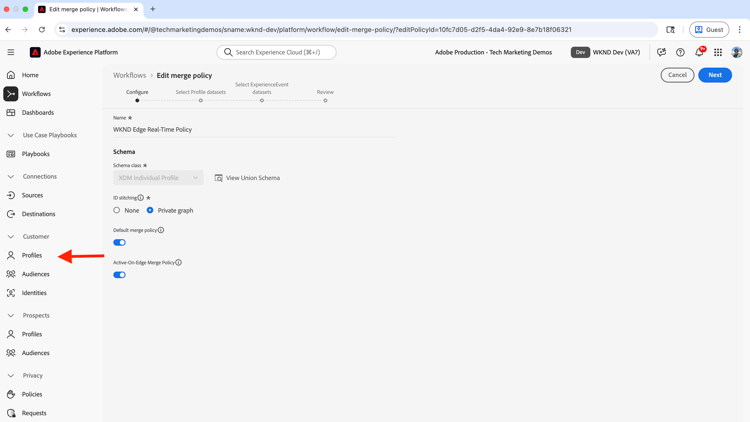Image resolution: width=750 pixels, height=422 pixels.
Task: Open Prospects Profiles in the sidebar
Action: point(32,334)
